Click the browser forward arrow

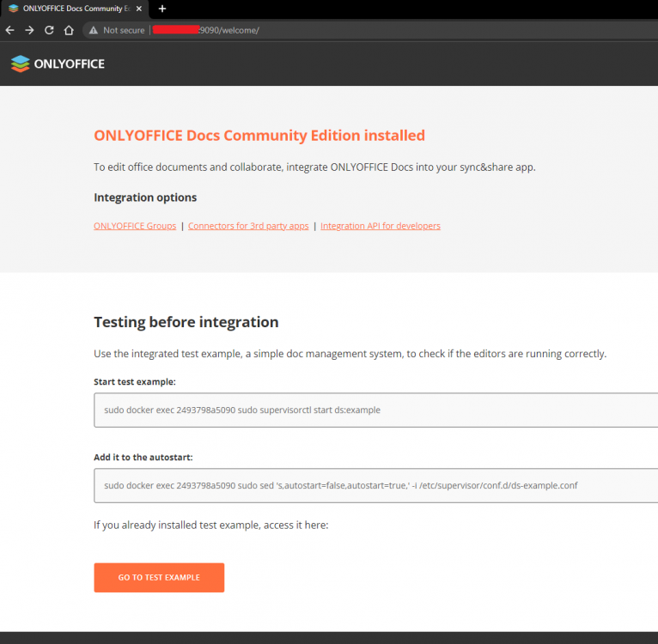coord(29,30)
